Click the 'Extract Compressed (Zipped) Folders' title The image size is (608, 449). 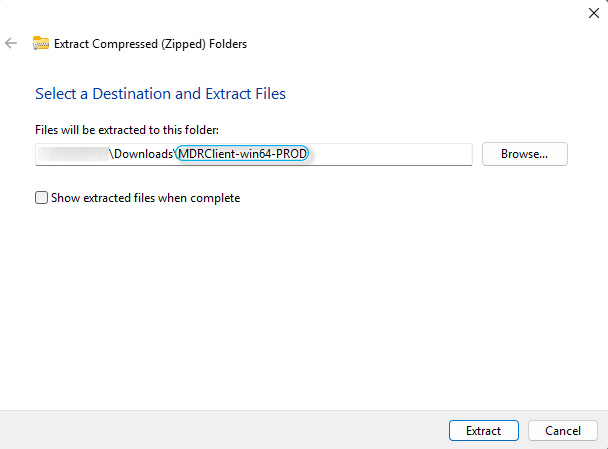coord(151,43)
